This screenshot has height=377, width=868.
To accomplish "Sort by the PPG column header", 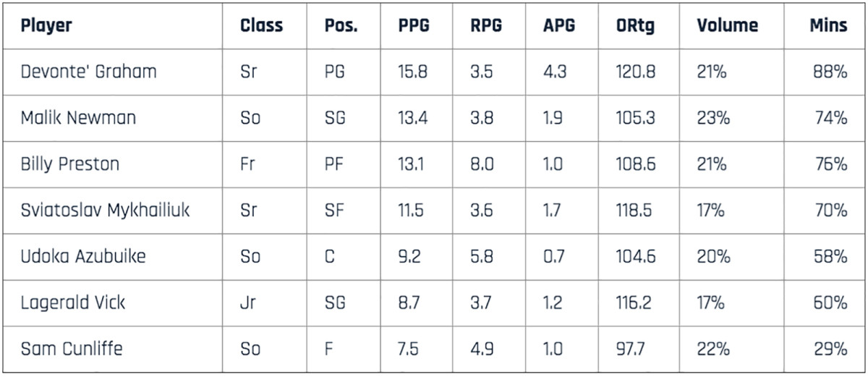I will 414,26.
